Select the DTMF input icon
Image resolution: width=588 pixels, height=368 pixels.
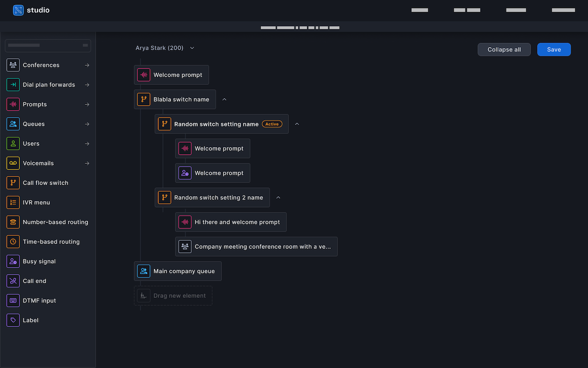(13, 300)
